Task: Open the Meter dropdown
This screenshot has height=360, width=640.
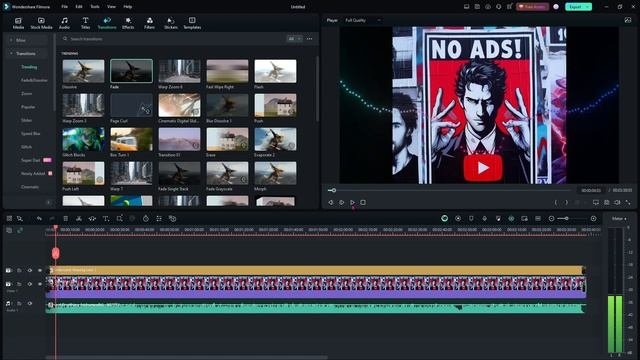Action: 619,219
